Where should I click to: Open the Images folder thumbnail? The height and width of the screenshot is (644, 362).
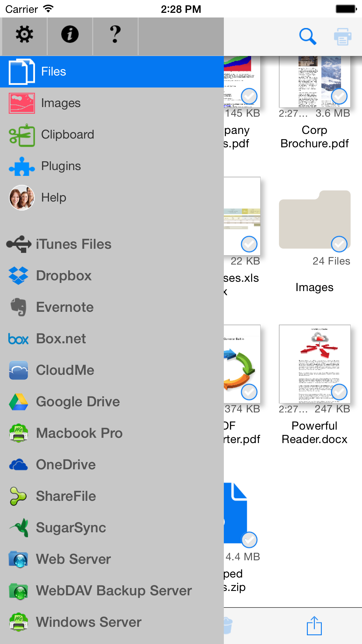tap(315, 220)
